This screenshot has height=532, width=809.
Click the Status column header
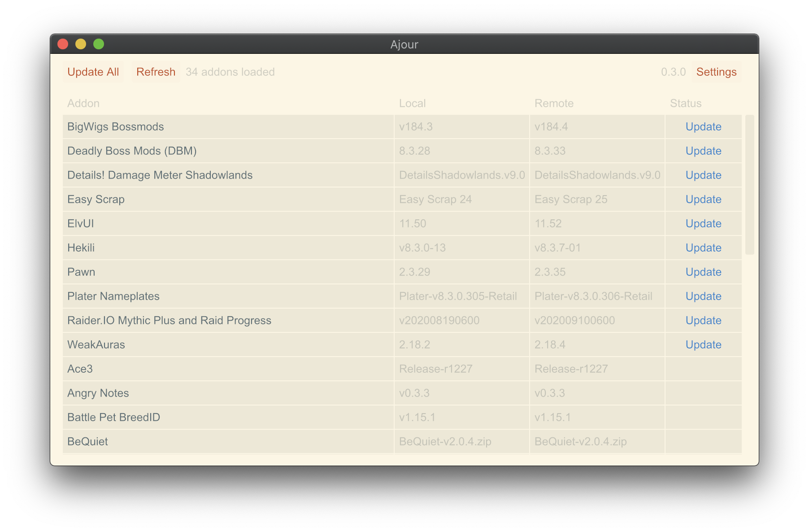click(686, 103)
